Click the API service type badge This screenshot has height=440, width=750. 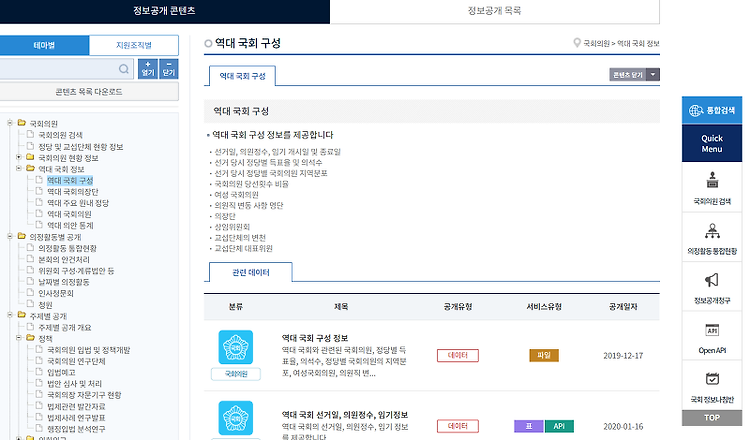tap(559, 426)
